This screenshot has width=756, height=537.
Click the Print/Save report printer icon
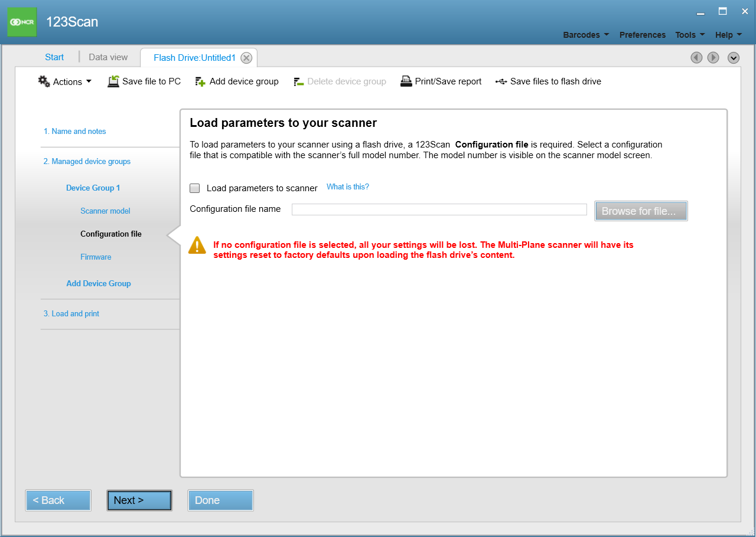point(406,81)
